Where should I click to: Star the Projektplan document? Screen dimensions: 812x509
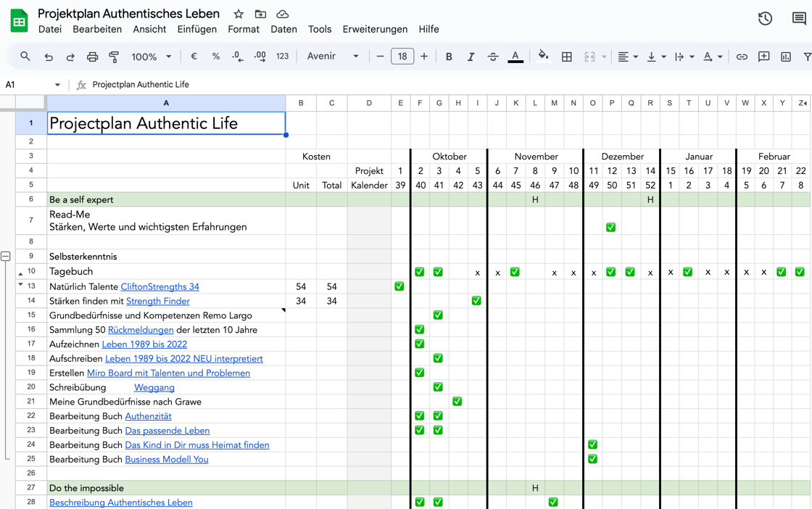coord(239,14)
